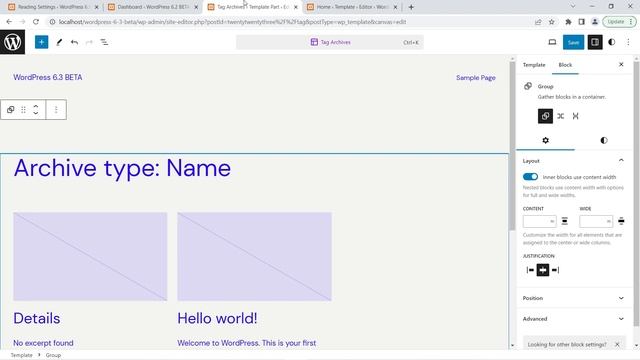Image resolution: width=640 pixels, height=360 pixels.
Task: Select the No excerpt found text
Action: (x=43, y=343)
